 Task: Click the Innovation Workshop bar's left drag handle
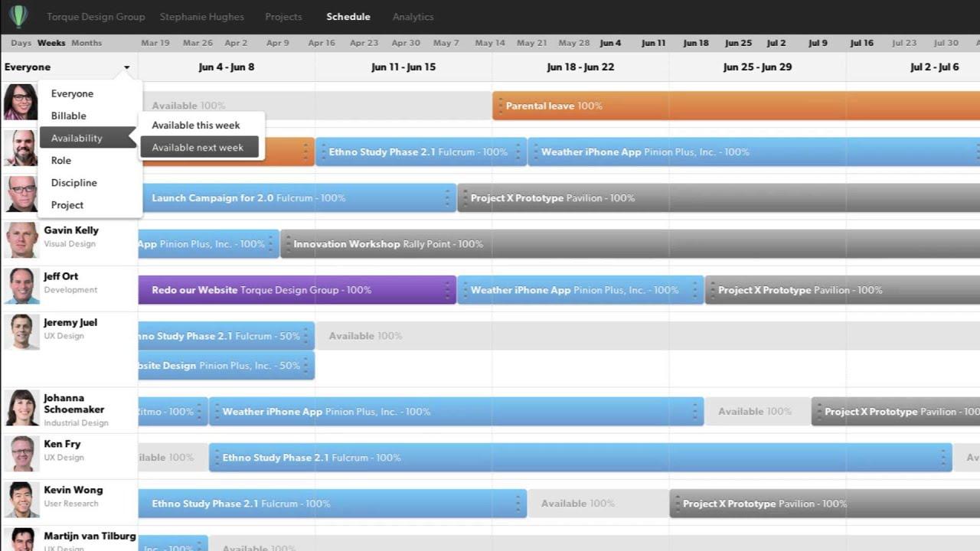coord(288,244)
